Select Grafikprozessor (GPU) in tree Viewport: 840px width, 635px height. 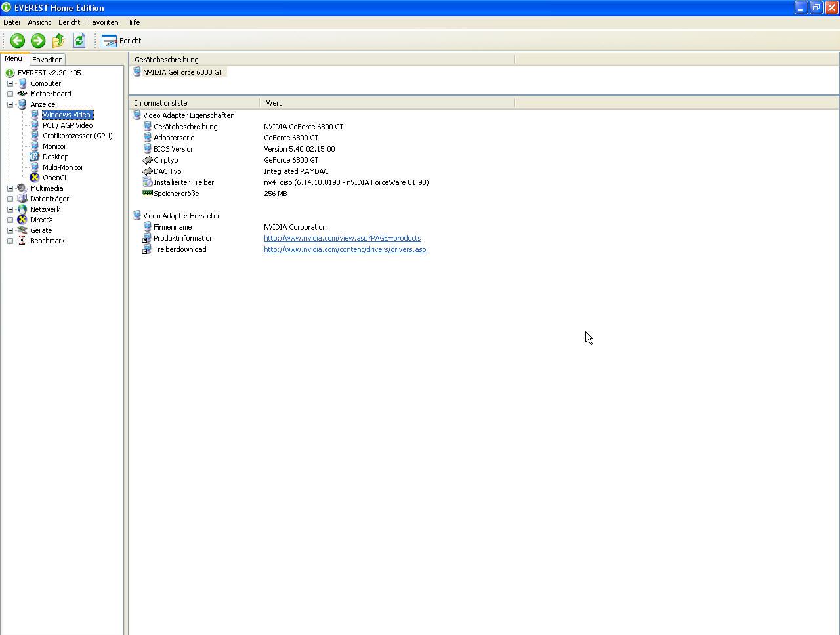point(77,136)
